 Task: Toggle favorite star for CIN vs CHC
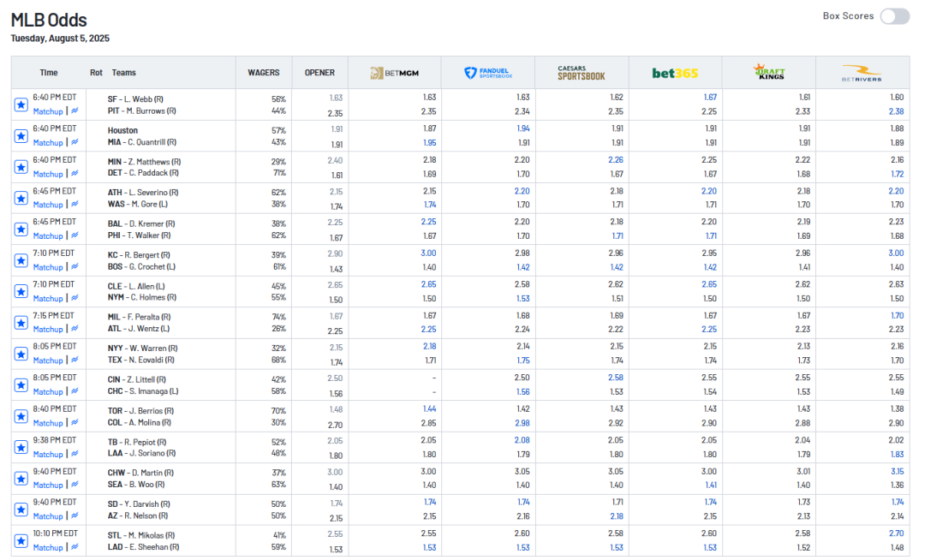21,385
